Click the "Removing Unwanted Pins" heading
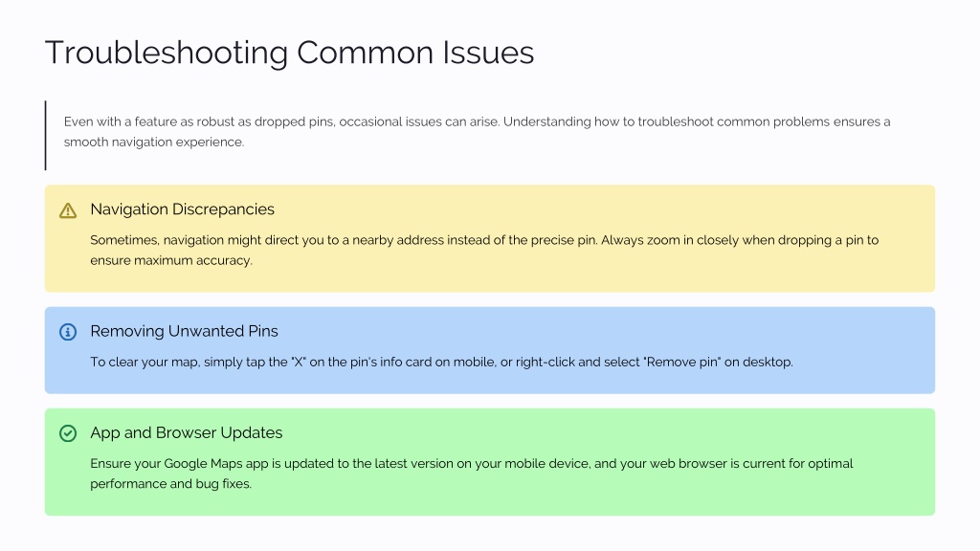This screenshot has height=551, width=980. 184,331
